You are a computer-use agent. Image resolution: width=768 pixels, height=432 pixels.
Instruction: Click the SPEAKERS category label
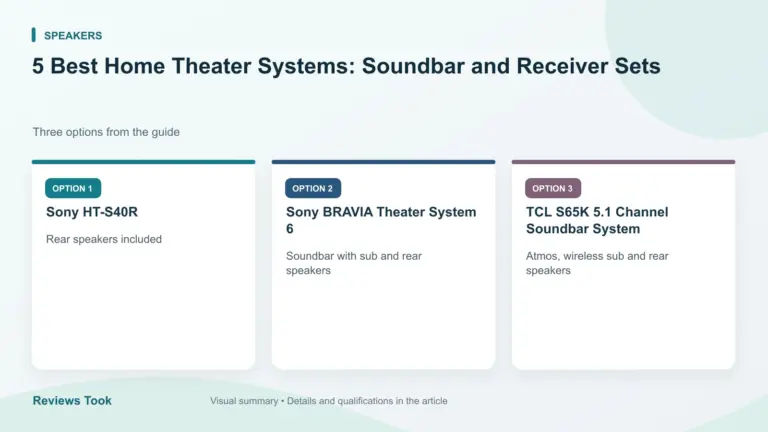click(73, 35)
